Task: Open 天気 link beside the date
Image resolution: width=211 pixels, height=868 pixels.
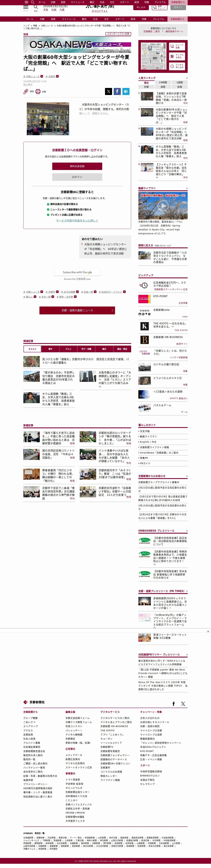Action: click(46, 10)
